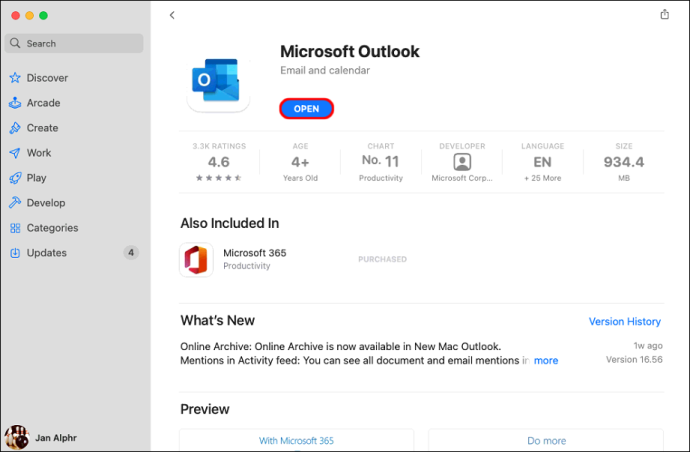Focus the Search field
Viewport: 690px width, 452px height.
click(x=74, y=43)
